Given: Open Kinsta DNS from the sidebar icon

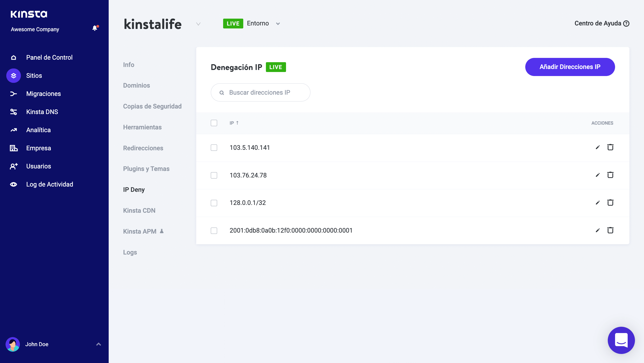Looking at the screenshot, I should (14, 112).
